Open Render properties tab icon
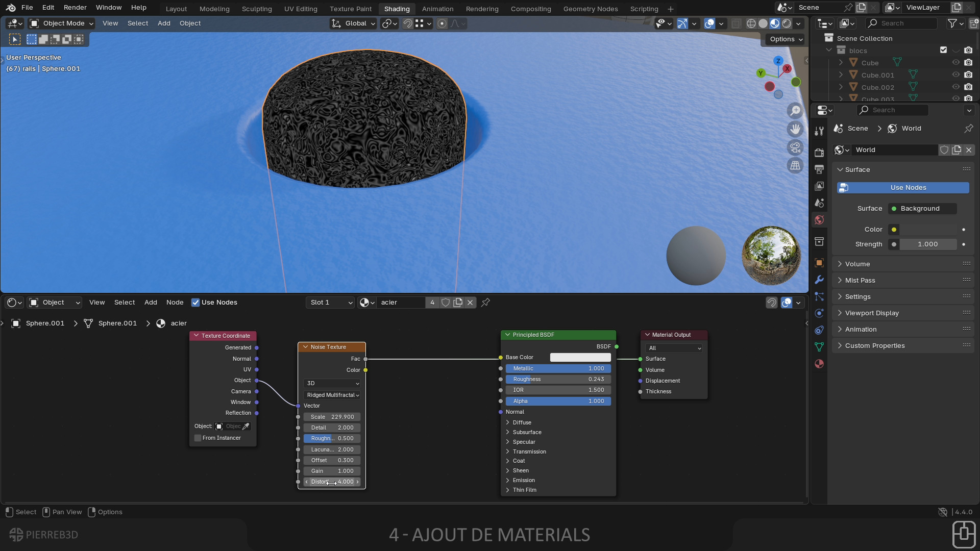Screen dimensions: 980x551 [x=819, y=153]
